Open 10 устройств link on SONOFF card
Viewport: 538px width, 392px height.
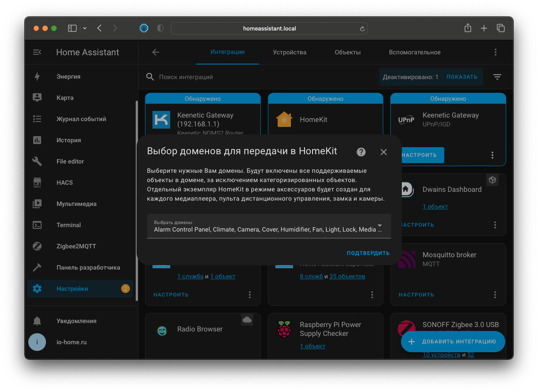click(x=442, y=354)
